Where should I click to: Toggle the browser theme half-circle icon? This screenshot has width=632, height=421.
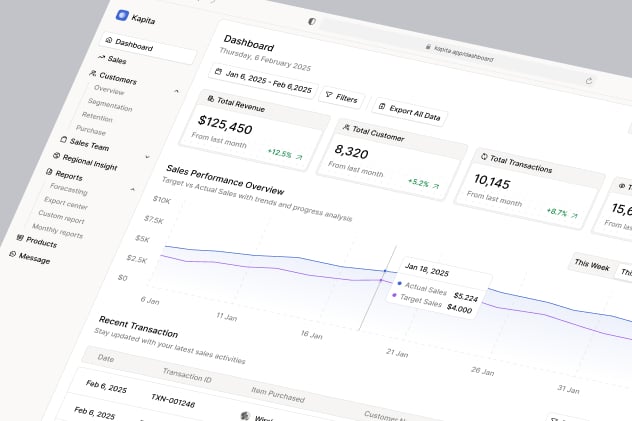pos(312,21)
